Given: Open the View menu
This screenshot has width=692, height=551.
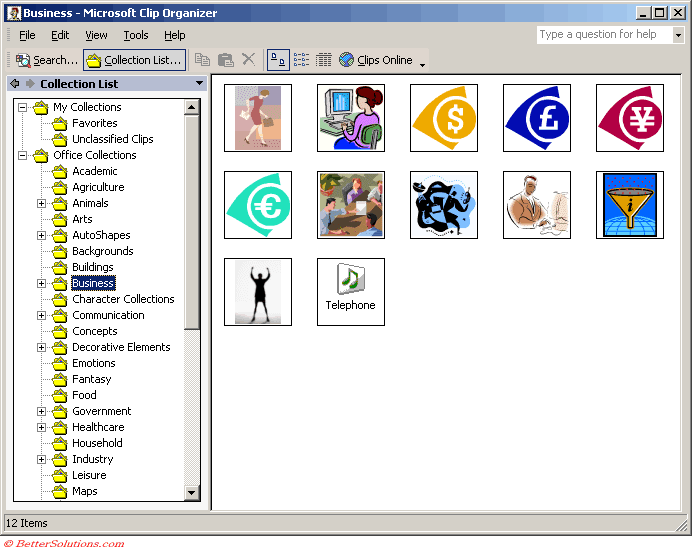Looking at the screenshot, I should tap(96, 35).
